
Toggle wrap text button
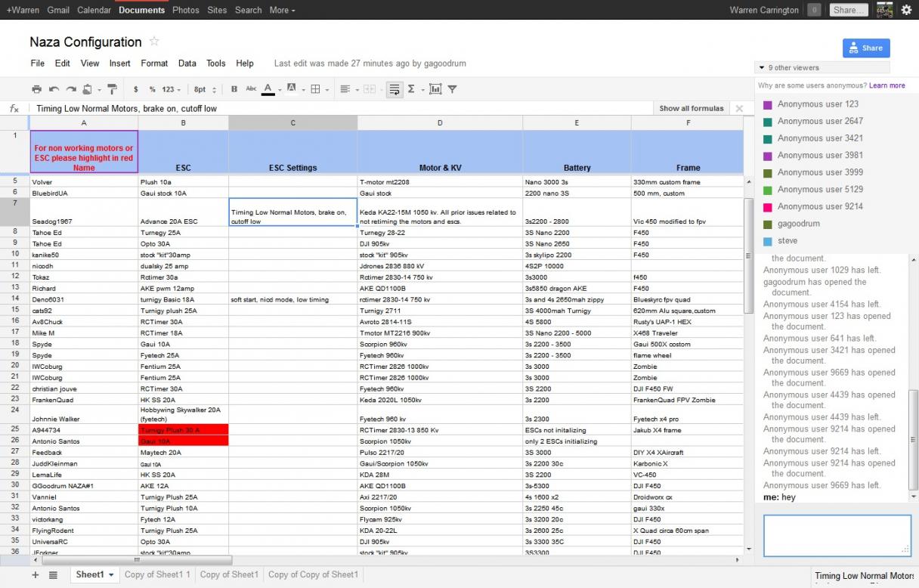394,89
